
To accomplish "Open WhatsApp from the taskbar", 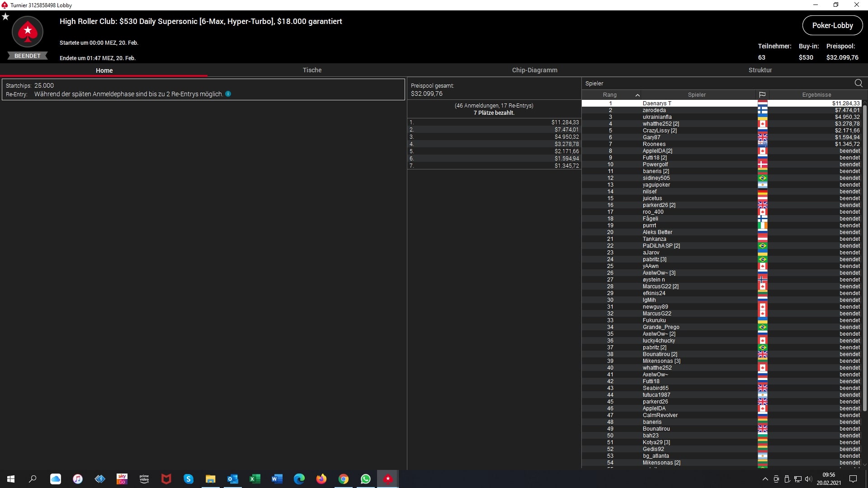I will pyautogui.click(x=366, y=479).
